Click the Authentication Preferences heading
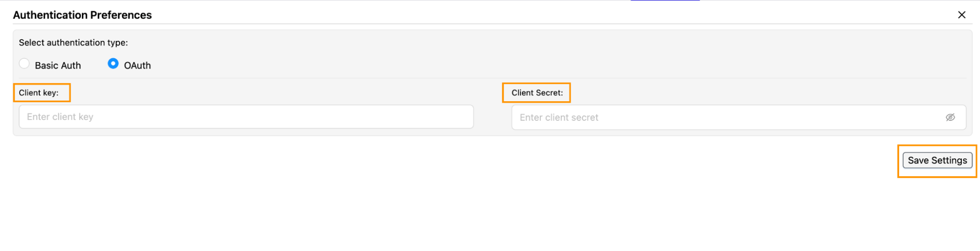The width and height of the screenshot is (980, 251). (82, 15)
